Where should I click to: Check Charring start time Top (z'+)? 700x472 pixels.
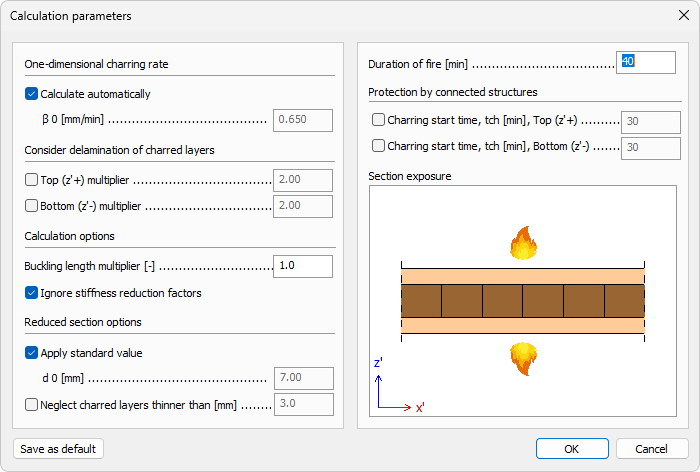(x=378, y=120)
